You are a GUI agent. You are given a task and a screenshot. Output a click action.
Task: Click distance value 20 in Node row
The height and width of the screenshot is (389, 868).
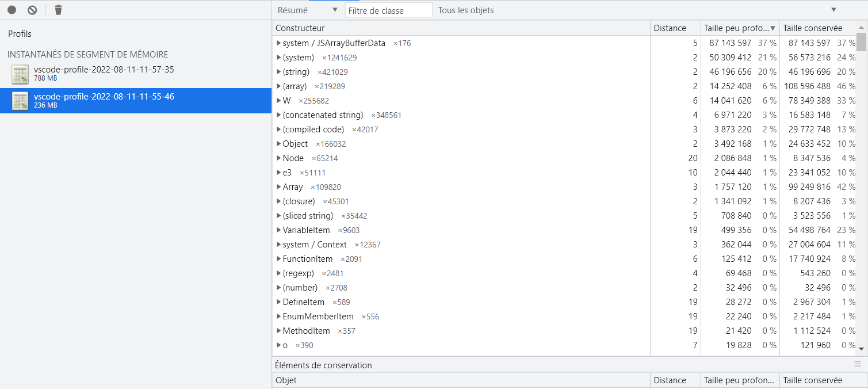tap(693, 158)
